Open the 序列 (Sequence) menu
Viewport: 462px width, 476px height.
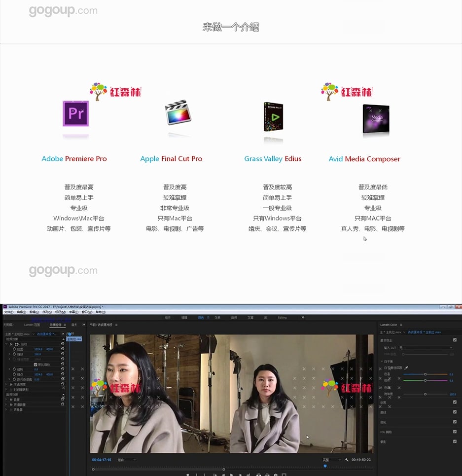pyautogui.click(x=47, y=312)
